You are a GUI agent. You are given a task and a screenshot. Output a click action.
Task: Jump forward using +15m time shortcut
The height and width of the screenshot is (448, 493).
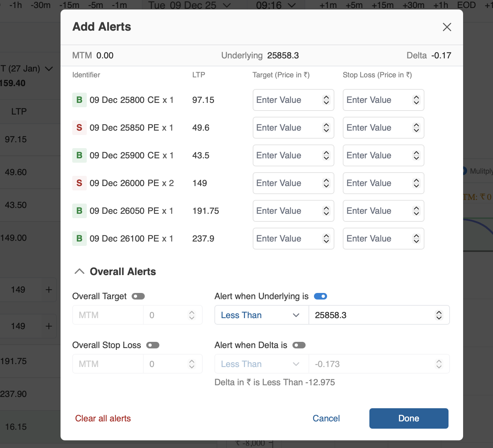point(382,5)
